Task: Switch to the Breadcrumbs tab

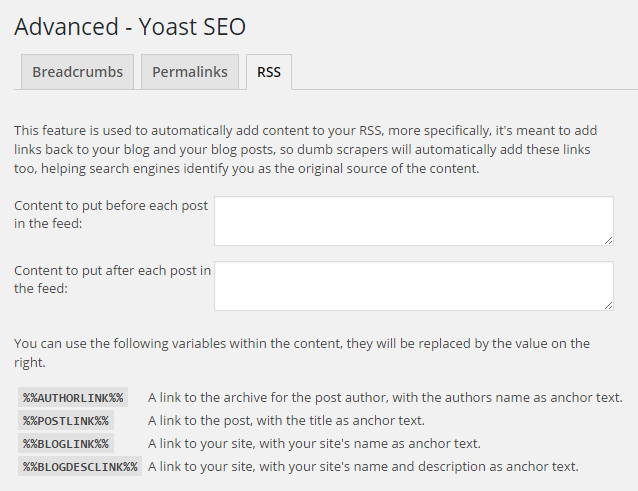Action: point(77,72)
